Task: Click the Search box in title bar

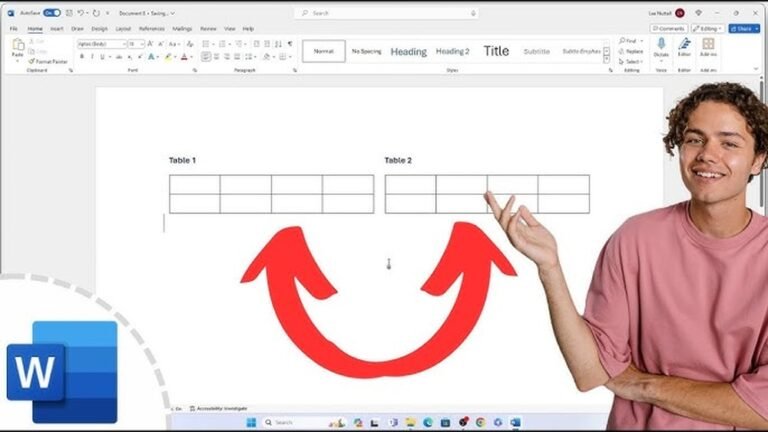Action: 386,13
